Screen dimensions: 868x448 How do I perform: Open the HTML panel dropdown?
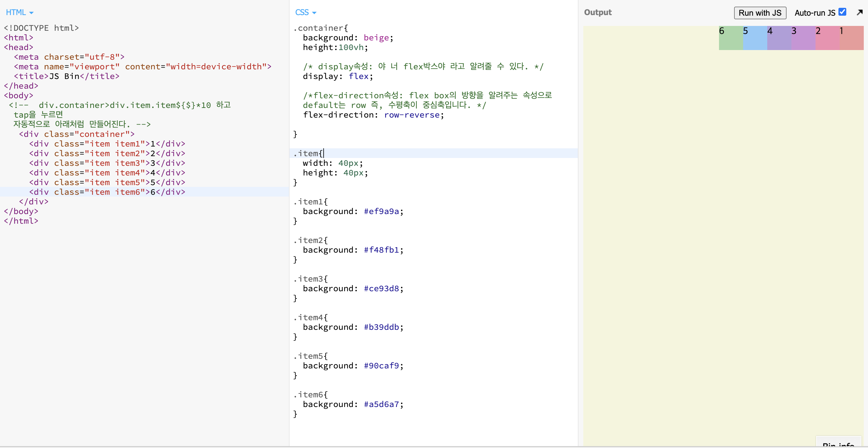[x=20, y=12]
